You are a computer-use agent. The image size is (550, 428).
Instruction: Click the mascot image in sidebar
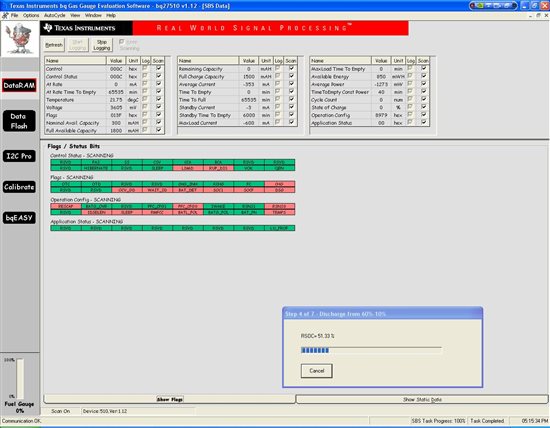pos(20,39)
